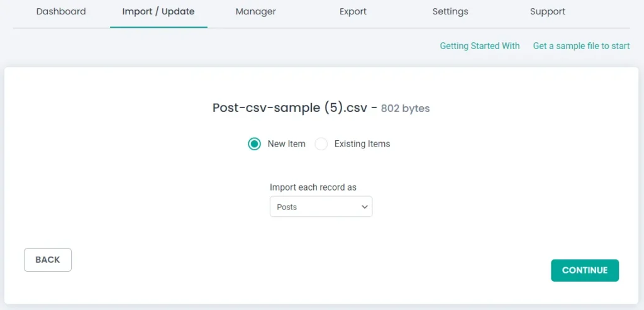Viewport: 644px width, 310px height.
Task: Switch to the Import / Update tab
Action: [158, 11]
